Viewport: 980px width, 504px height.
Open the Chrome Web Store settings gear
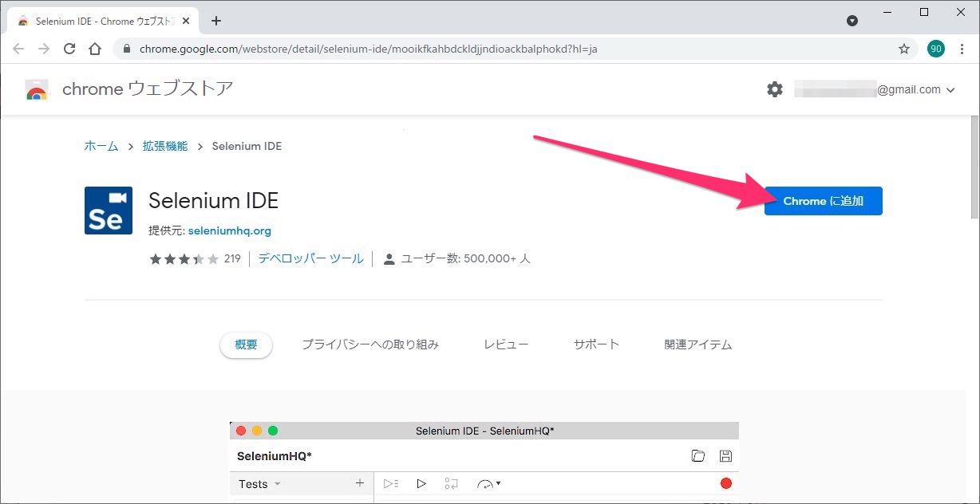[774, 89]
